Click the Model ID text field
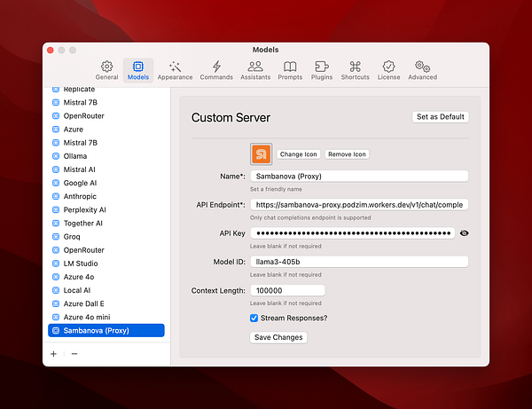Viewport: 532px width, 409px height. click(x=358, y=262)
